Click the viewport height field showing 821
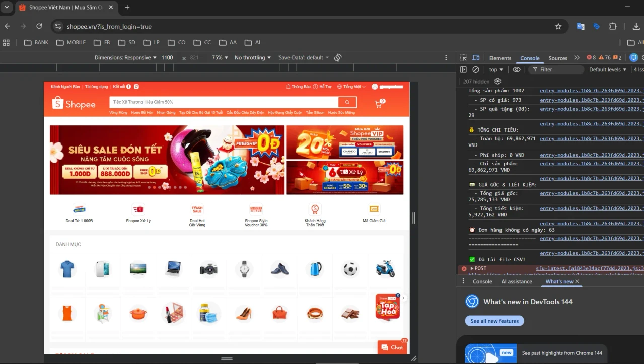The height and width of the screenshot is (364, 644). pos(195,58)
